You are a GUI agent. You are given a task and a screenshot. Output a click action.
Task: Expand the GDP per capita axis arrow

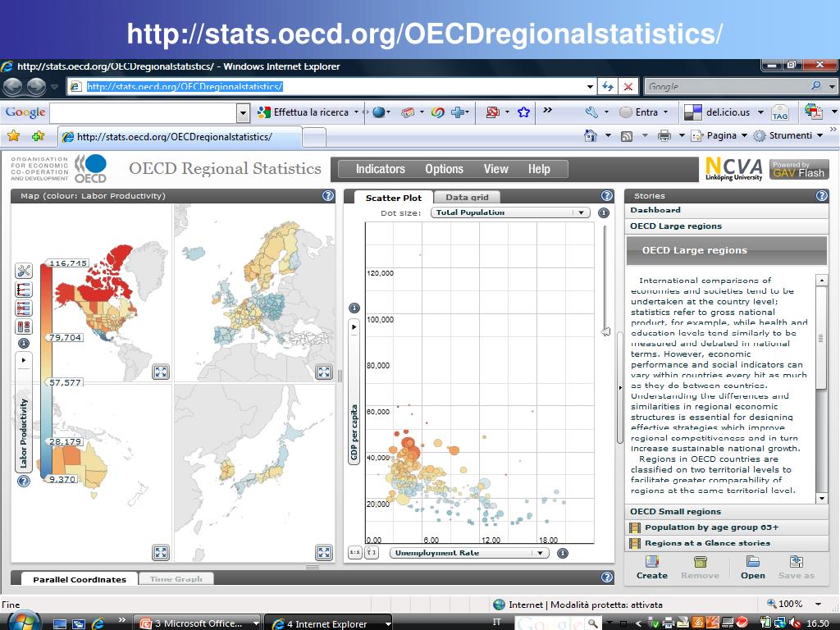click(x=354, y=326)
